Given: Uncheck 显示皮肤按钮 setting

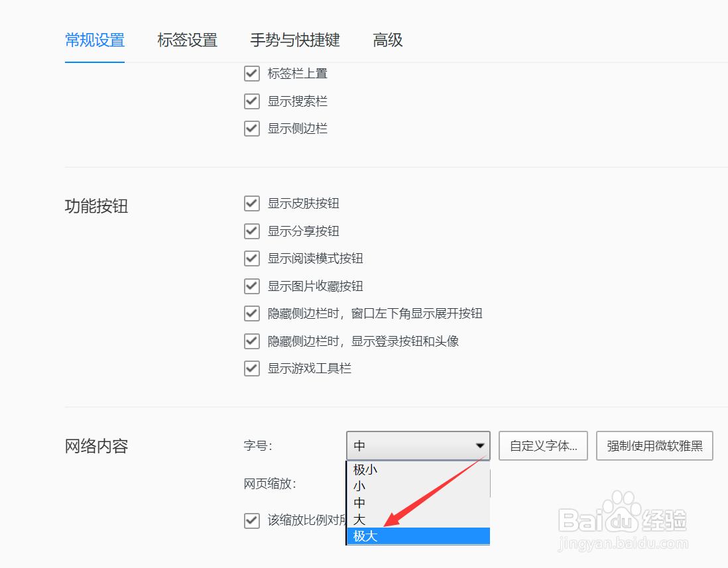Looking at the screenshot, I should pyautogui.click(x=252, y=203).
